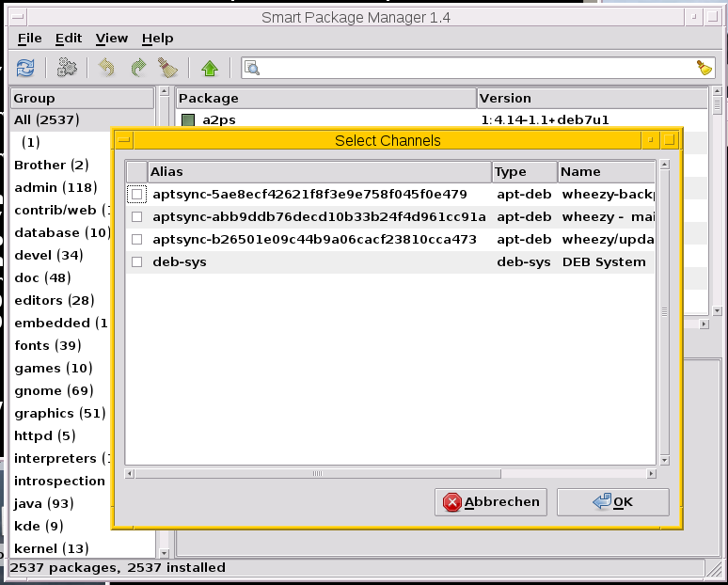
Task: Click the Undo arrow toolbar icon
Action: pyautogui.click(x=107, y=68)
